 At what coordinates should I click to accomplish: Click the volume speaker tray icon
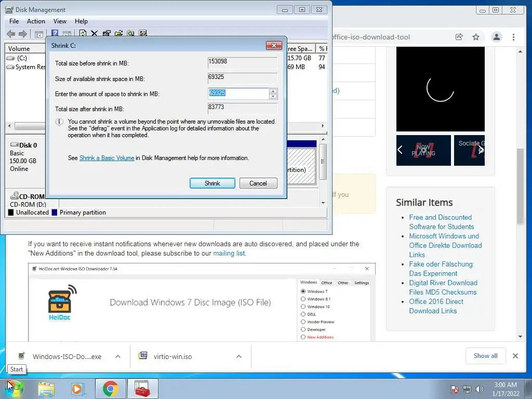click(x=480, y=389)
